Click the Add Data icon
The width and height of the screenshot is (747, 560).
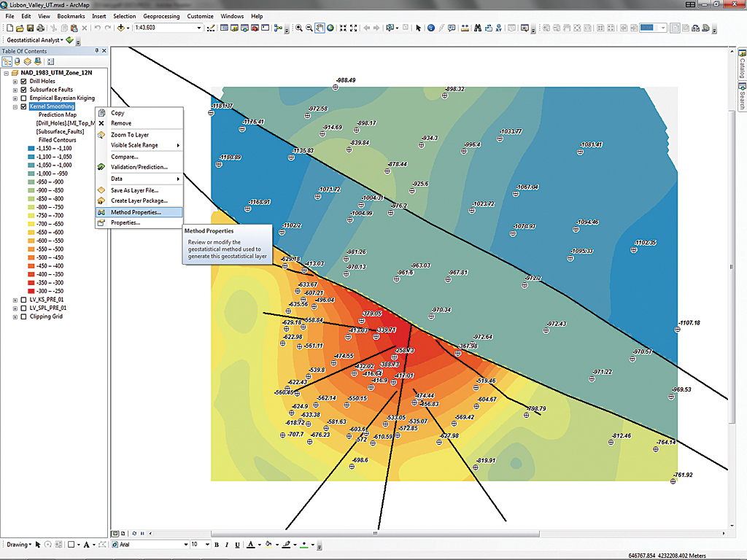click(121, 28)
